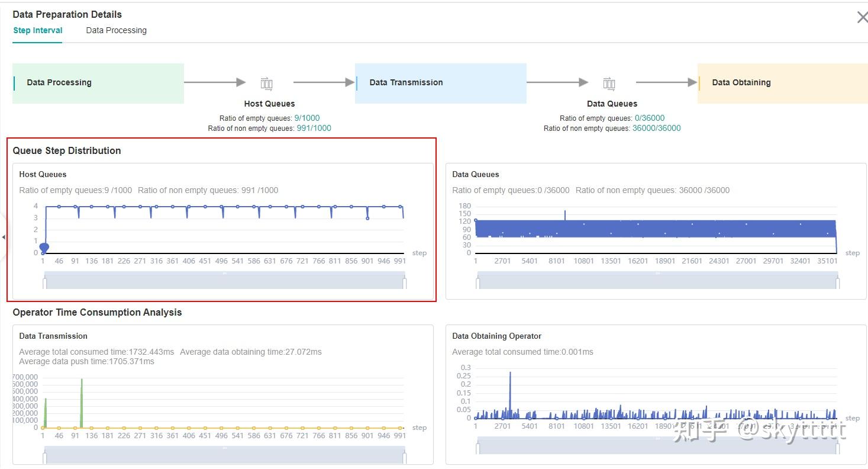Screen dimensions: 868x469
Task: Click the Host Queues empty ratio 9/1000 value
Action: 306,118
